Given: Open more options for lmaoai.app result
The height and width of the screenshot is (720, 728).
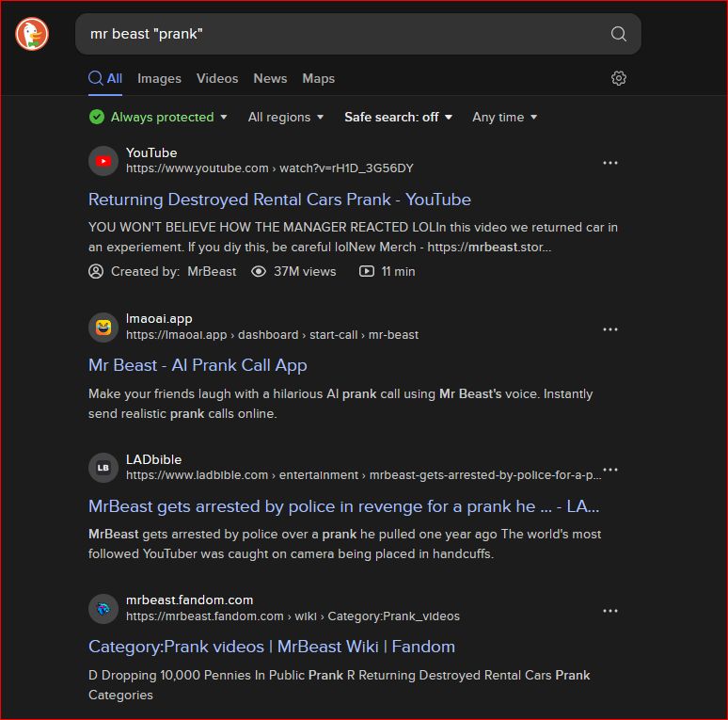Looking at the screenshot, I should point(610,329).
